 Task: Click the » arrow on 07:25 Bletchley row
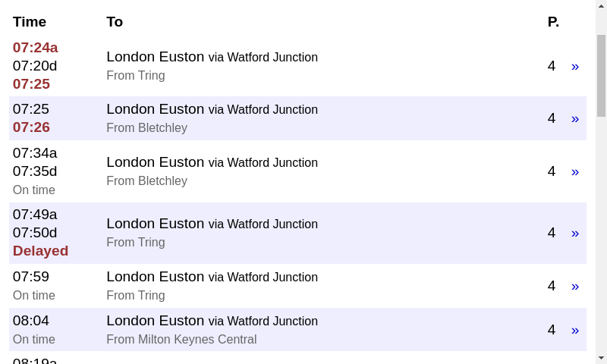pos(575,118)
